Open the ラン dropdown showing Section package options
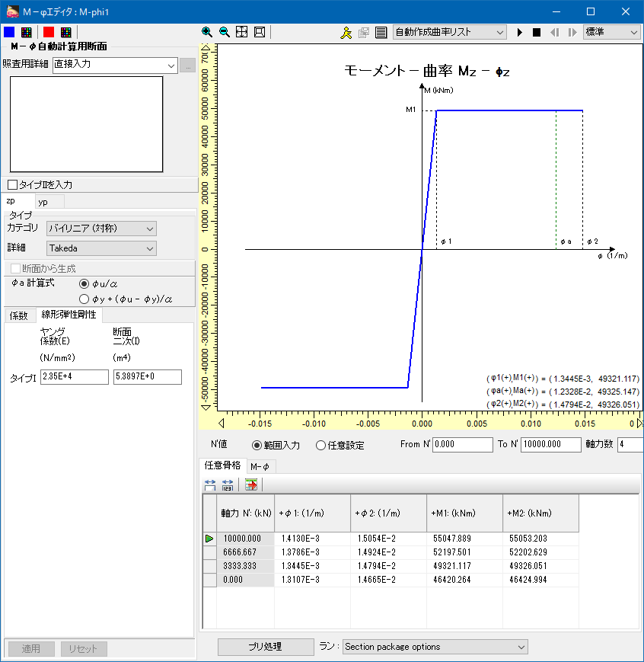The width and height of the screenshot is (644, 662). pyautogui.click(x=435, y=647)
